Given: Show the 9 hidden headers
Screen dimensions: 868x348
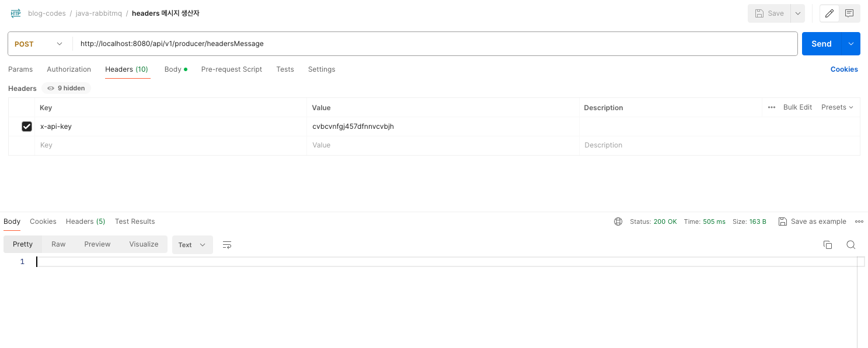Looking at the screenshot, I should click(66, 88).
